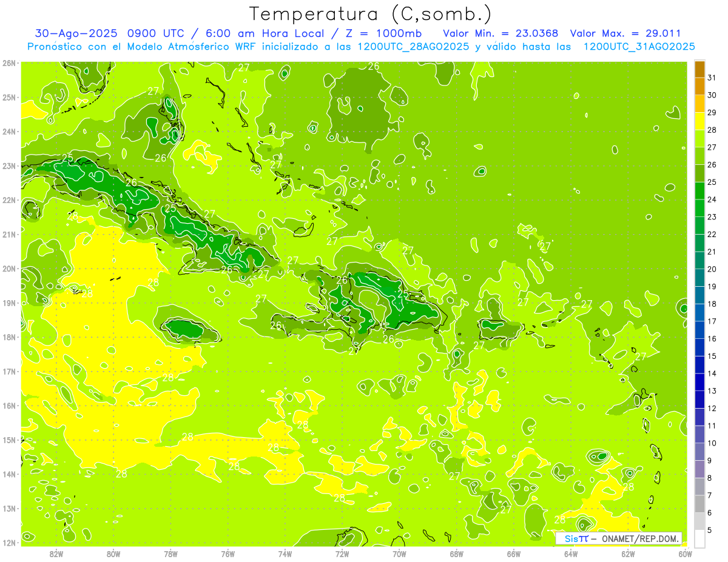
Task: Click the '76W' longitude axis label
Action: pos(227,554)
